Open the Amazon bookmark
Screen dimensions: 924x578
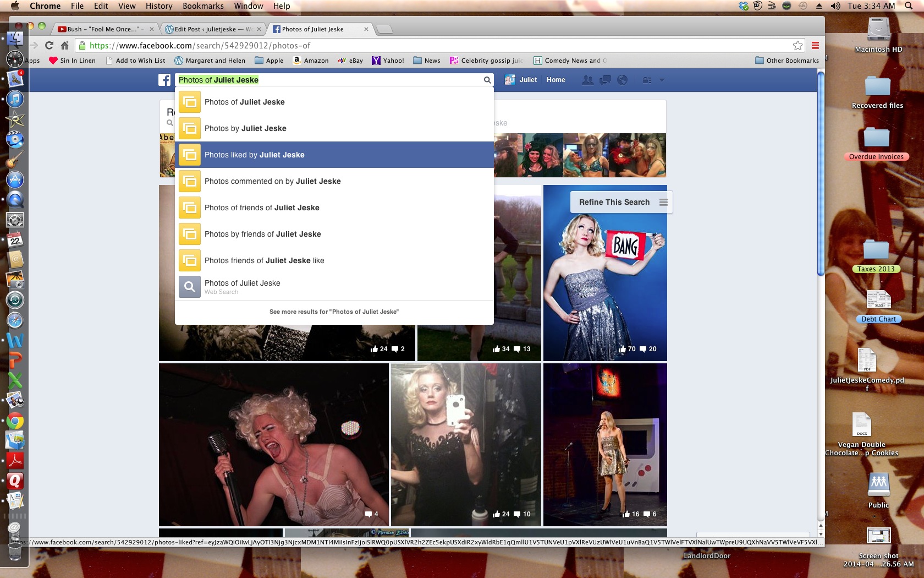[311, 61]
